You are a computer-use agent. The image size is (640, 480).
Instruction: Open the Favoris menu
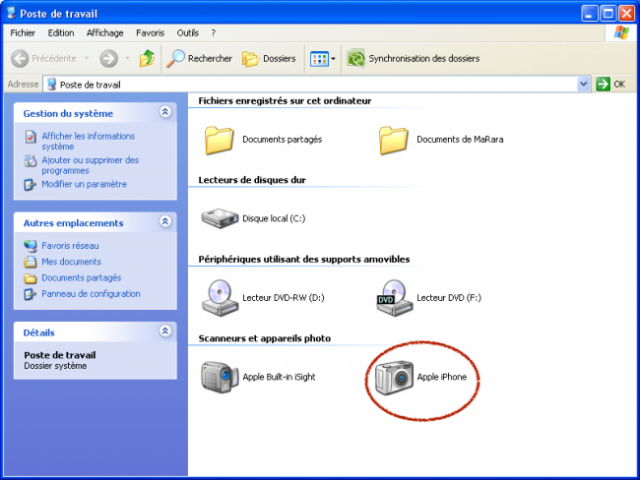point(150,33)
